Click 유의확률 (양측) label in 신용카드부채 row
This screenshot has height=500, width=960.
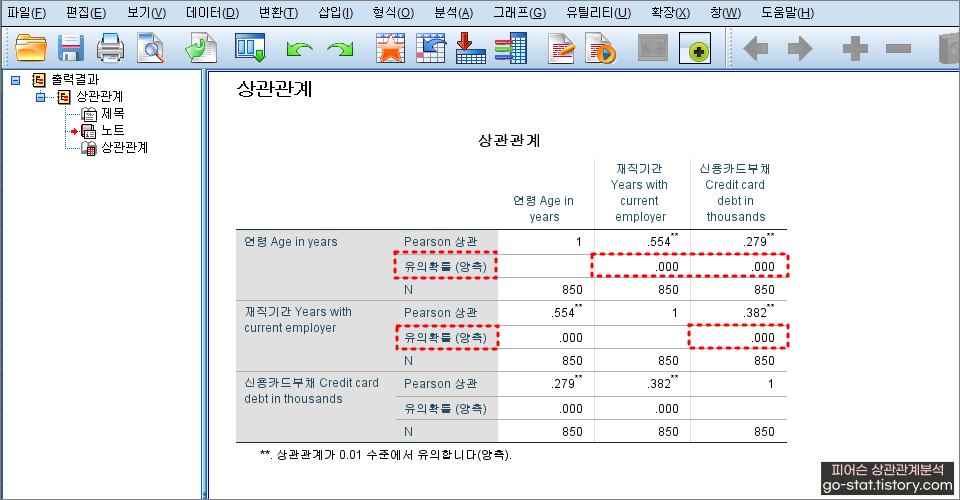(445, 408)
